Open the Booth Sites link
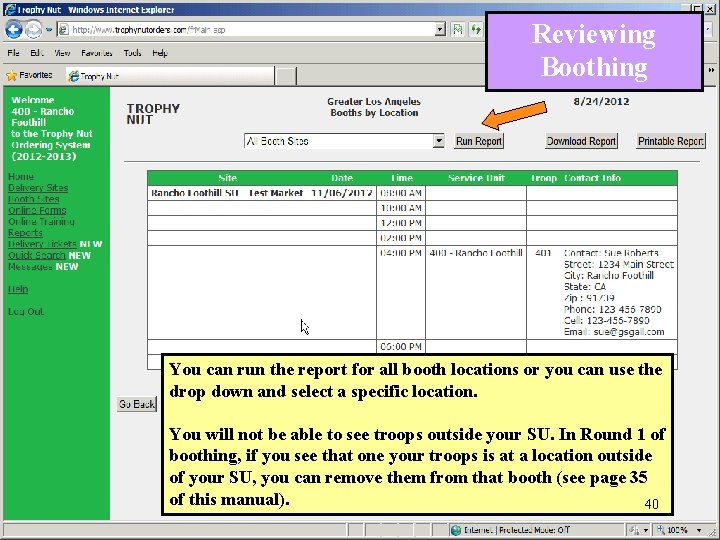This screenshot has width=720, height=540. (34, 199)
